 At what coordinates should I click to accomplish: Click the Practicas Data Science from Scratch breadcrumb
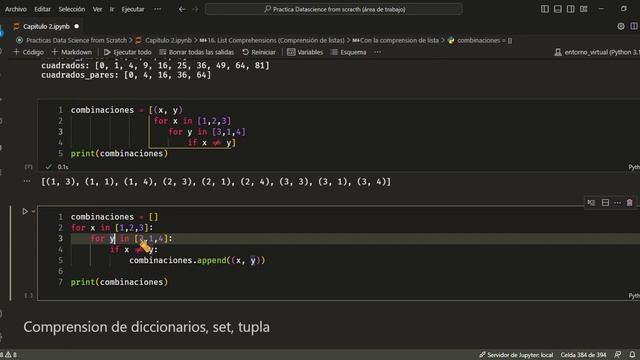(x=76, y=40)
